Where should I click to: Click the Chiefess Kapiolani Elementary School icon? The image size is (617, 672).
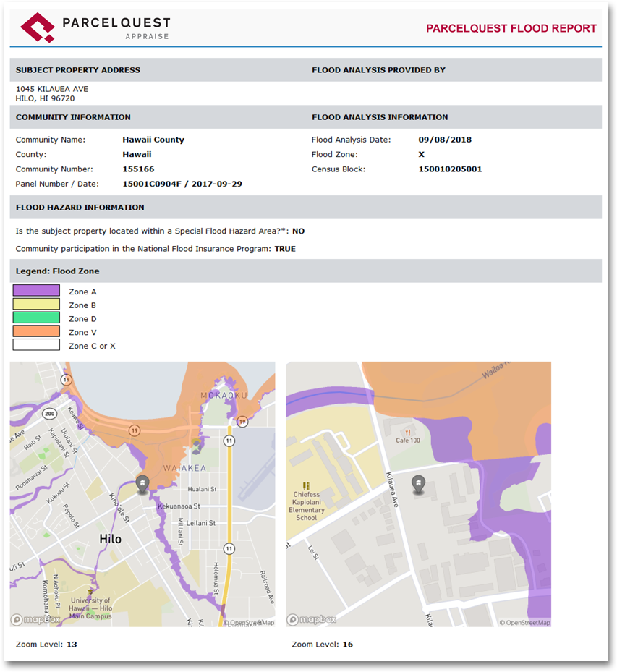(x=307, y=485)
